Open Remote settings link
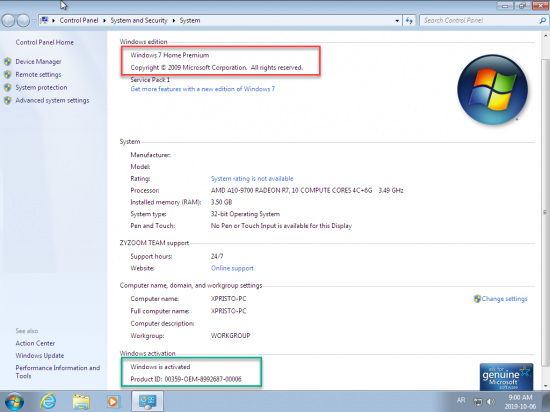 (38, 75)
